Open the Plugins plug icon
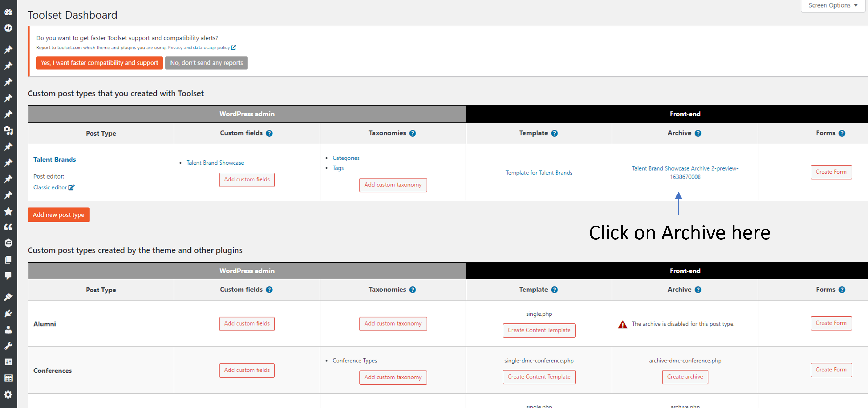The height and width of the screenshot is (408, 868). [8, 313]
